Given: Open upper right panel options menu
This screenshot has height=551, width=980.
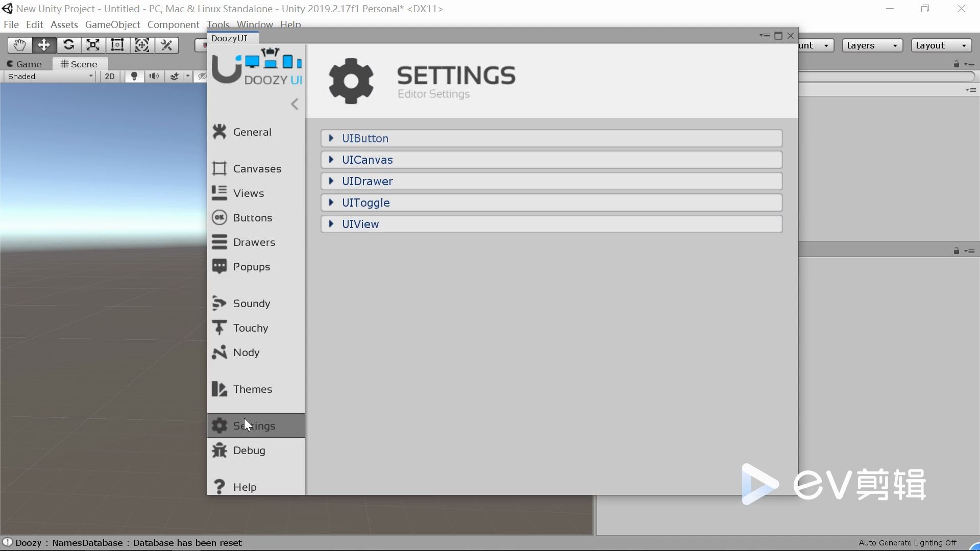Looking at the screenshot, I should click(970, 64).
